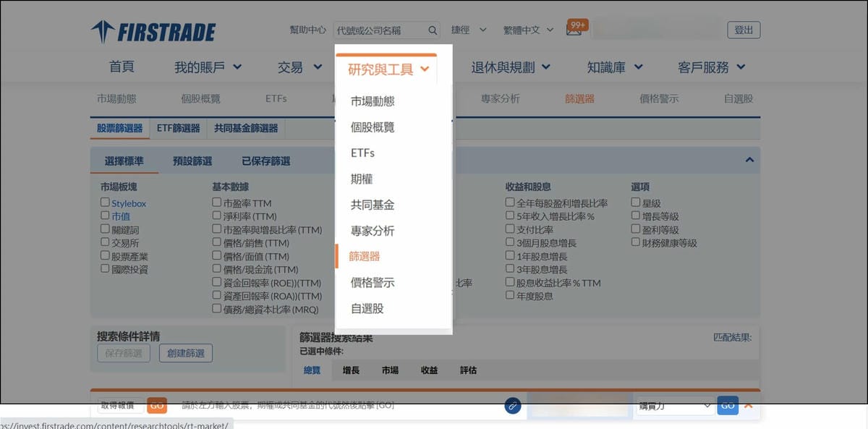Click the search magnifier icon
868x429 pixels.
tap(433, 30)
